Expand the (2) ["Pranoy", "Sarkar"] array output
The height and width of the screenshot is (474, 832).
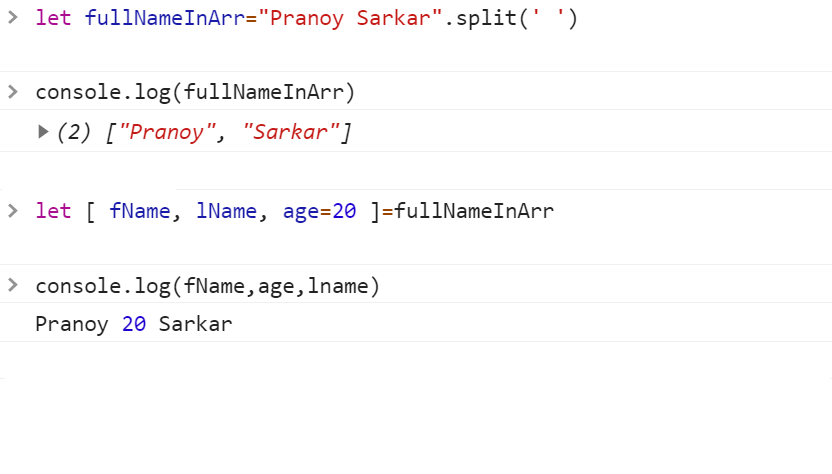43,131
